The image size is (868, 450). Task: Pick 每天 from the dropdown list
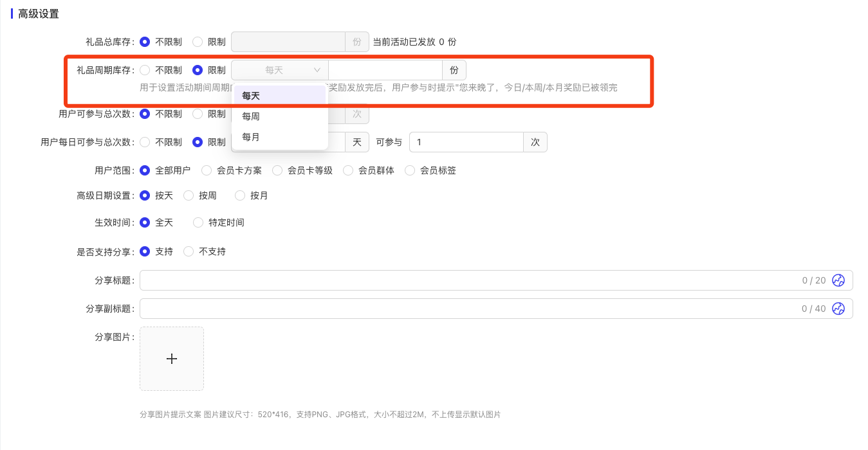click(x=280, y=96)
